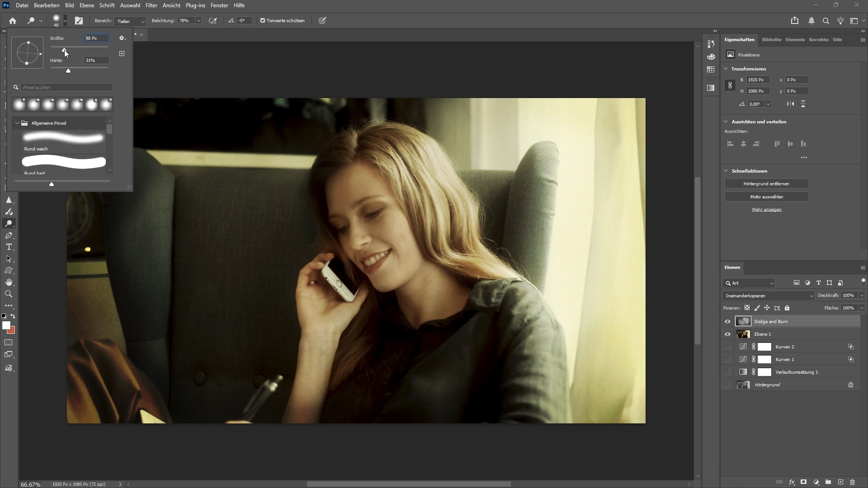Click the delete layer trash icon

[x=852, y=482]
